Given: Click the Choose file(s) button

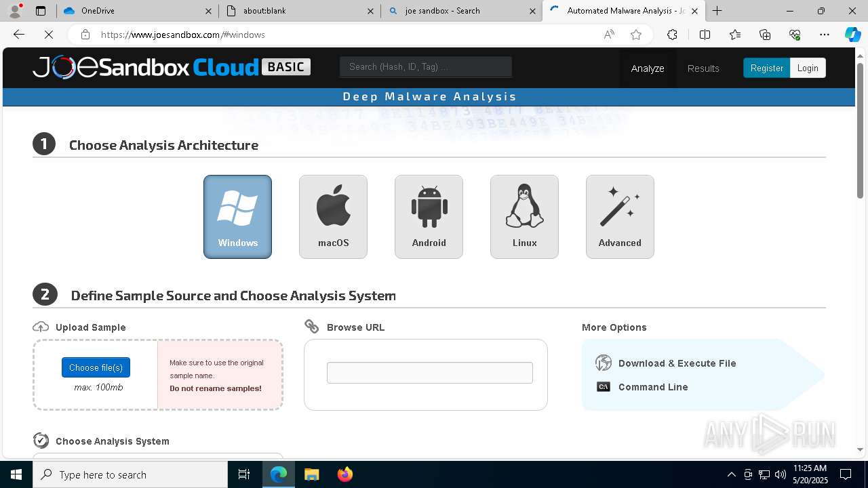Looking at the screenshot, I should tap(96, 367).
